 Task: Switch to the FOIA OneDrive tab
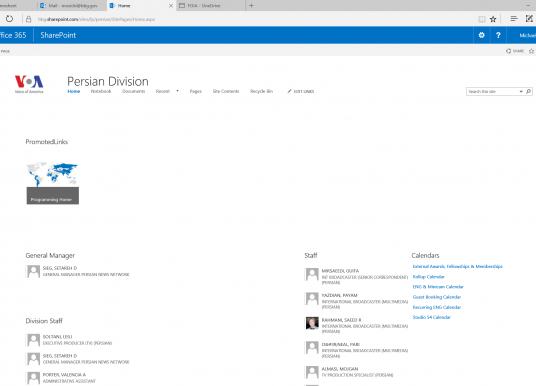(211, 5)
